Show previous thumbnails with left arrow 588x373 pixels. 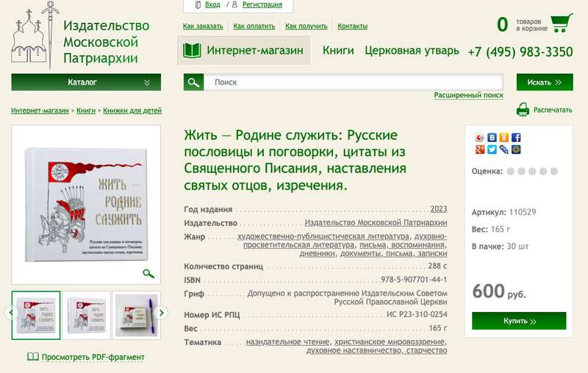[10, 313]
